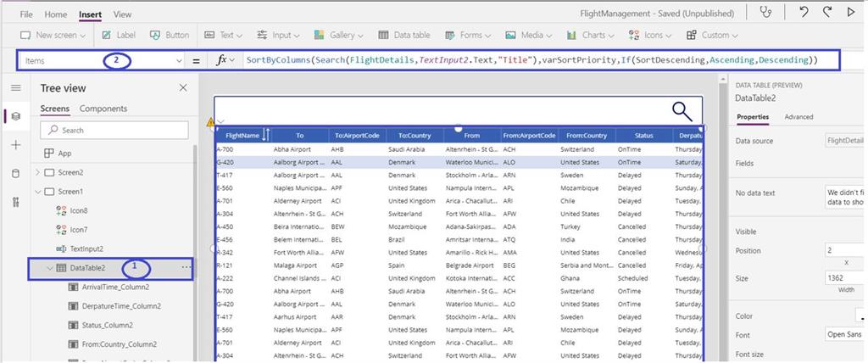Open the File menu
Screen dimensions: 868x363
[26, 14]
